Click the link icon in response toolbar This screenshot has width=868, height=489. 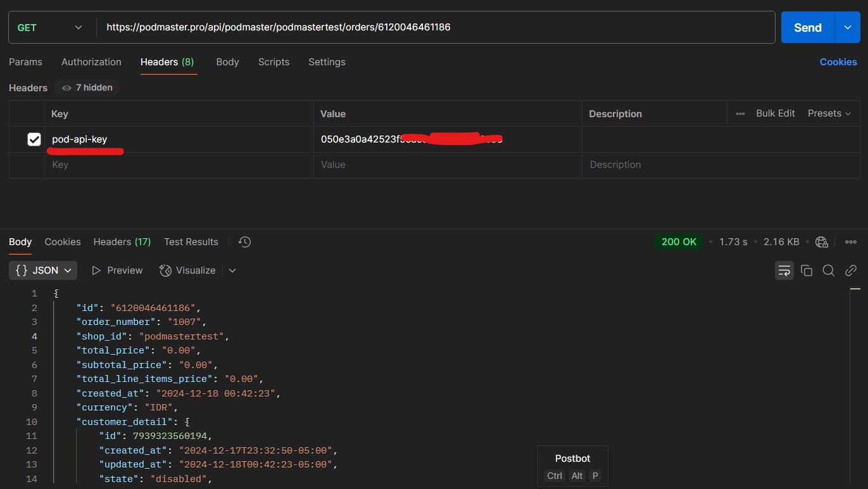tap(851, 270)
